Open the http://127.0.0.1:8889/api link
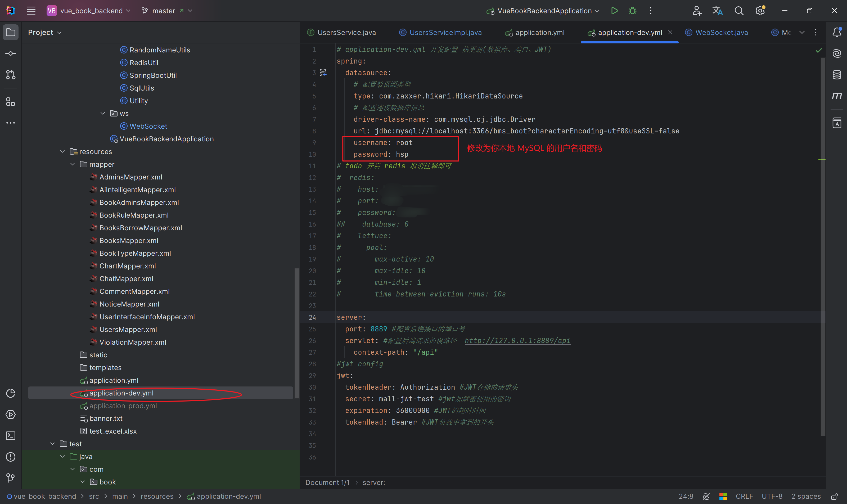Viewport: 847px width, 504px height. pos(517,341)
